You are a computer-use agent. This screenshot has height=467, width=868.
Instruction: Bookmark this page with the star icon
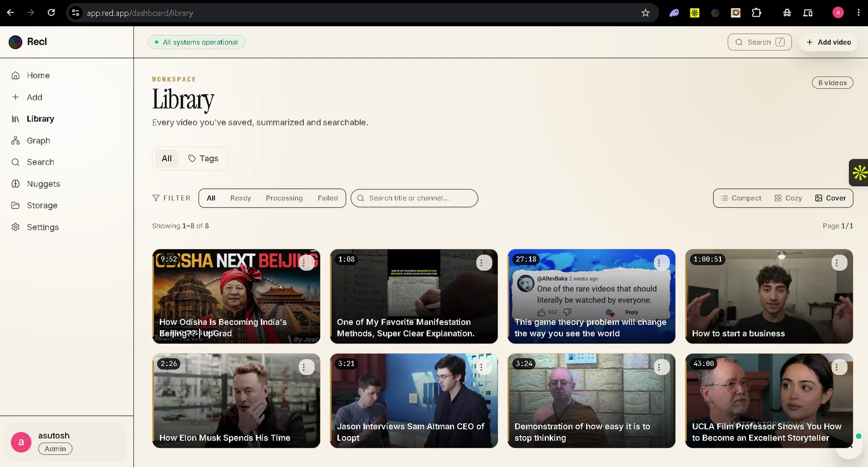coord(645,12)
